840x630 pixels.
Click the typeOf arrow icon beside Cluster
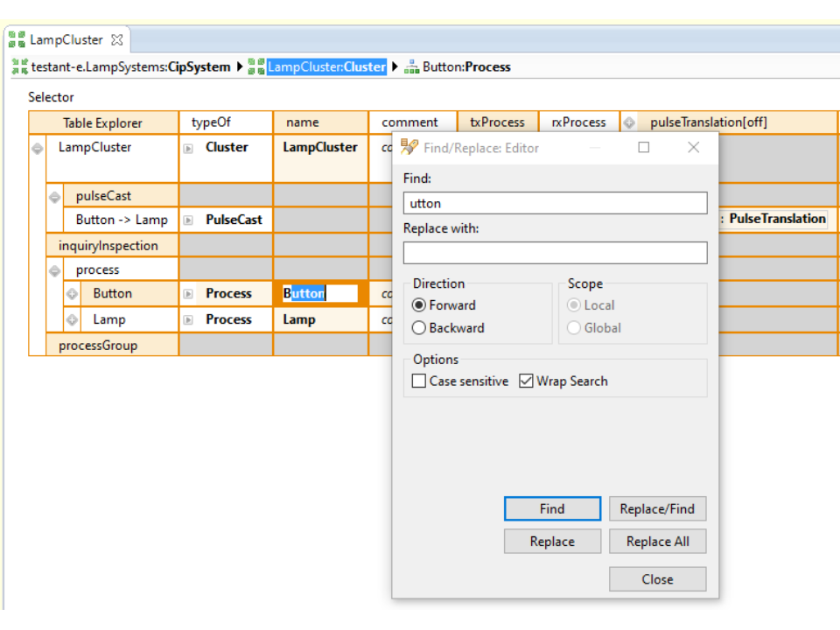pyautogui.click(x=188, y=148)
